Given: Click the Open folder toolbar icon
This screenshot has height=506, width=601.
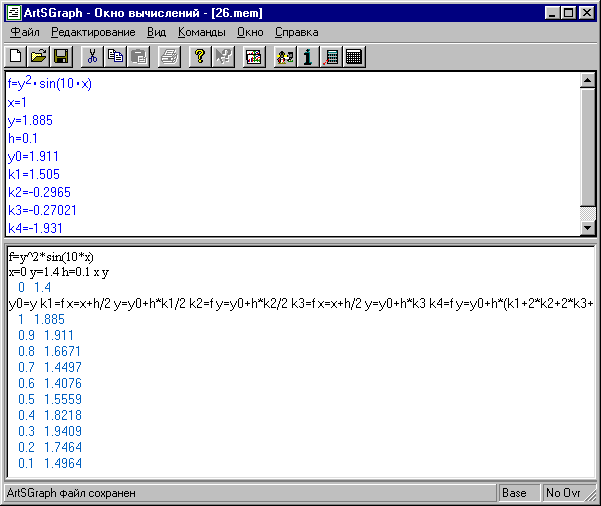Looking at the screenshot, I should [x=39, y=57].
